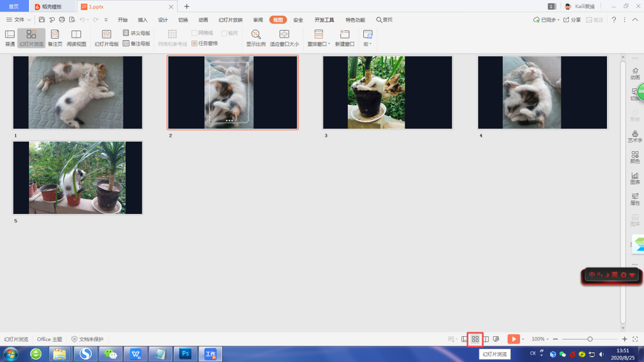Enable the 标尺 ruler checkbox

pyautogui.click(x=224, y=33)
